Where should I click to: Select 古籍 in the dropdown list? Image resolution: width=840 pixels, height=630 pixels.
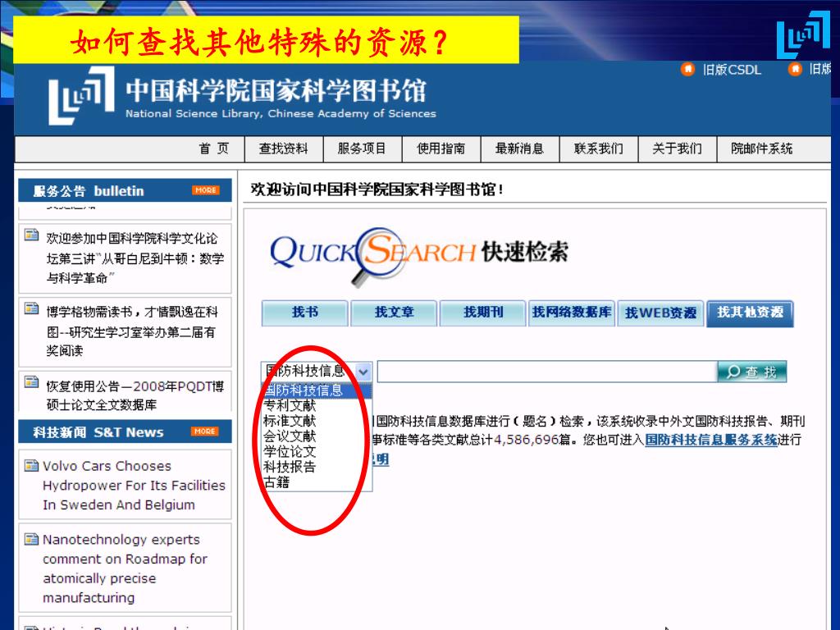316,482
